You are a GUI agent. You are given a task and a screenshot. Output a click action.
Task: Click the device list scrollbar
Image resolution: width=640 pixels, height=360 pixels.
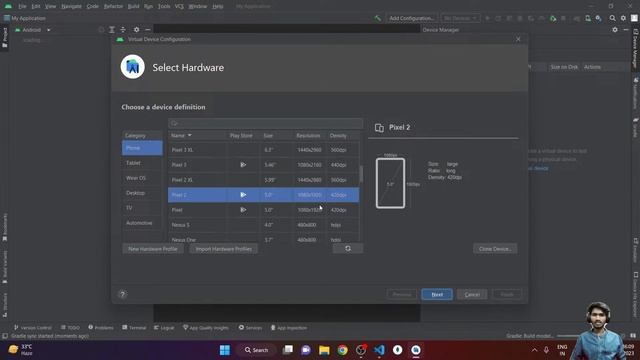pyautogui.click(x=361, y=174)
